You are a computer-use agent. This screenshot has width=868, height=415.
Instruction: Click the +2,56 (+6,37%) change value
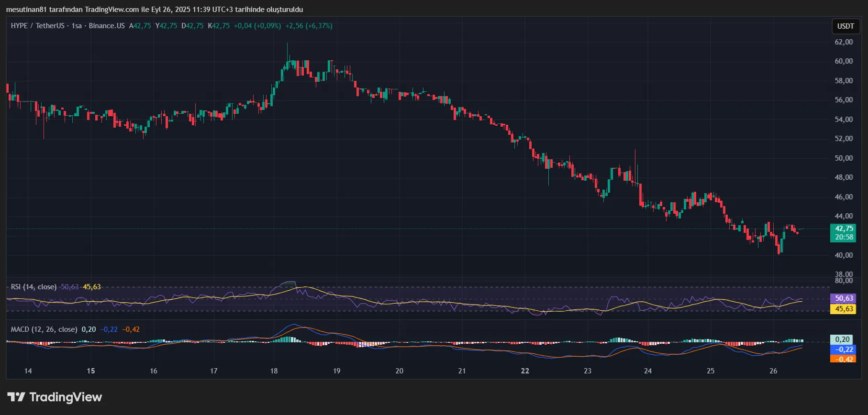coord(309,26)
